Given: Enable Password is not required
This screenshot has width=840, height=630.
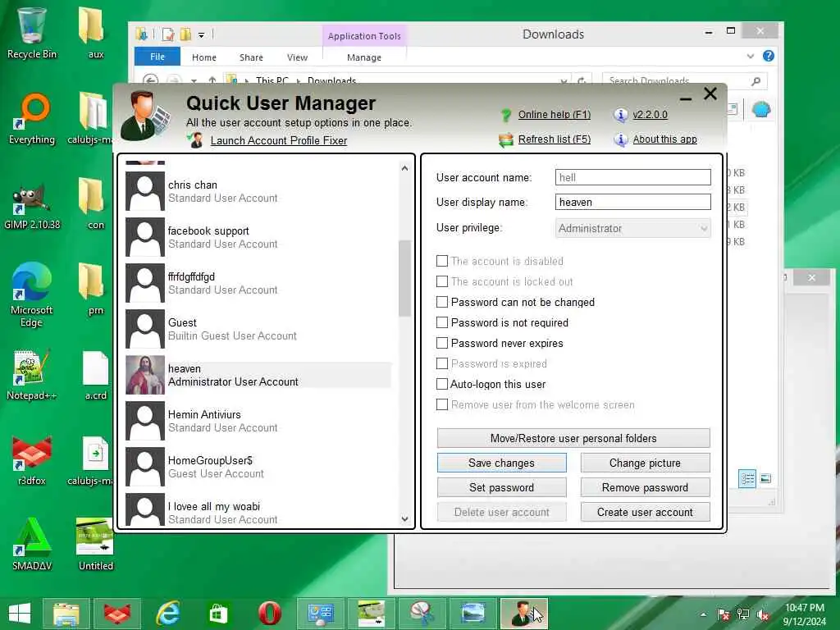Looking at the screenshot, I should coord(442,322).
